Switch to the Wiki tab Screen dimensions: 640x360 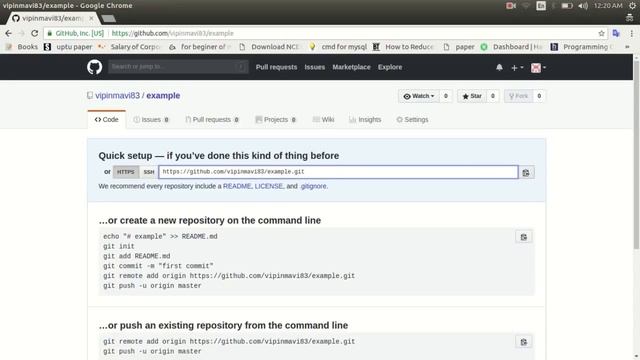(323, 120)
